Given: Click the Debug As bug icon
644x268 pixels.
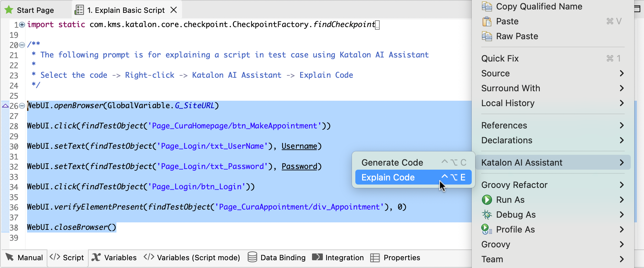Looking at the screenshot, I should pos(487,215).
